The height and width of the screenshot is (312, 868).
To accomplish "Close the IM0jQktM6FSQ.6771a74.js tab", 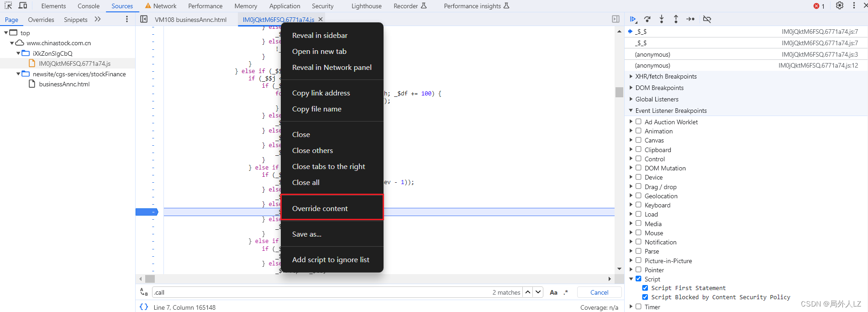I will 321,19.
